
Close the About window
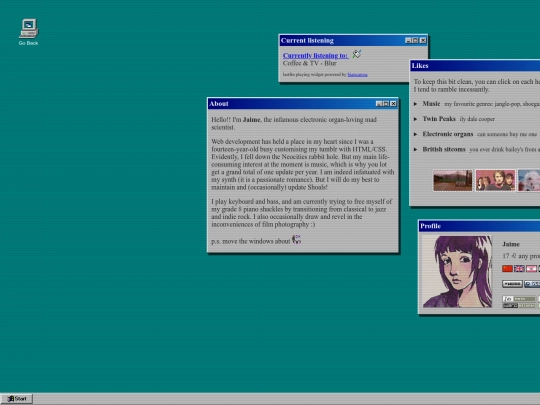click(393, 104)
